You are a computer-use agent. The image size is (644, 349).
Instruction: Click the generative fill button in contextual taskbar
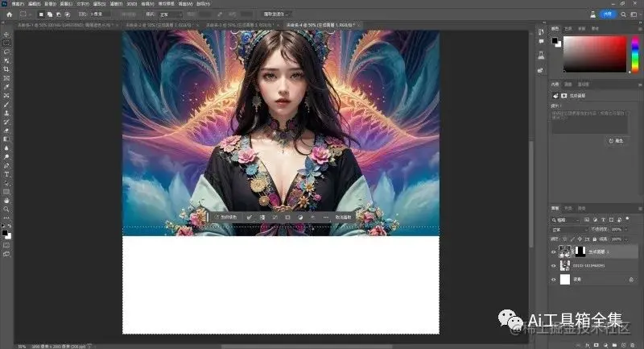click(226, 217)
